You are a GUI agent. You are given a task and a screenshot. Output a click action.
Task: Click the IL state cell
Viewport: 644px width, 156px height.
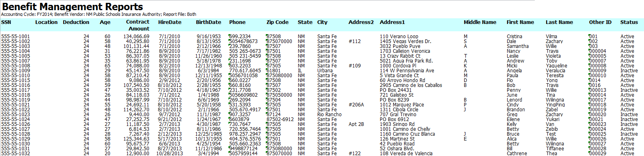pyautogui.click(x=299, y=71)
